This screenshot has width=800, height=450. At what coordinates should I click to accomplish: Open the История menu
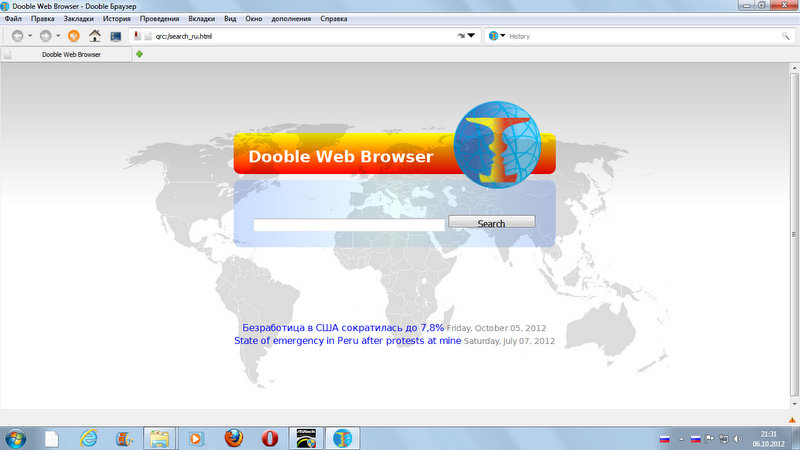[117, 18]
